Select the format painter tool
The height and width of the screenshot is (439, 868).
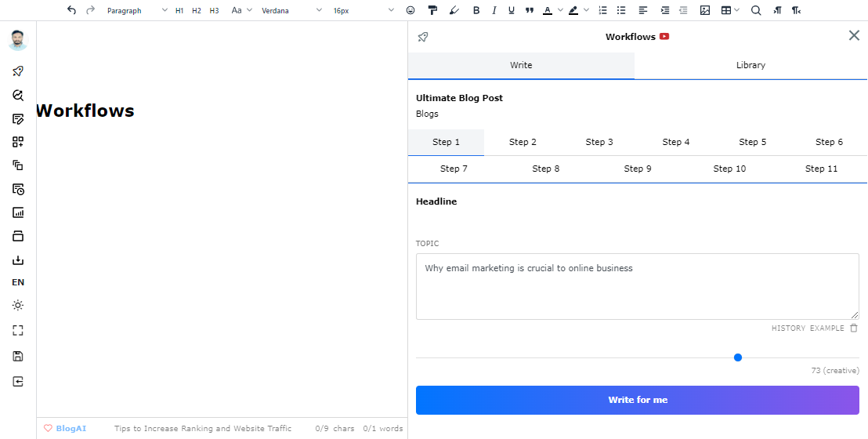[432, 10]
